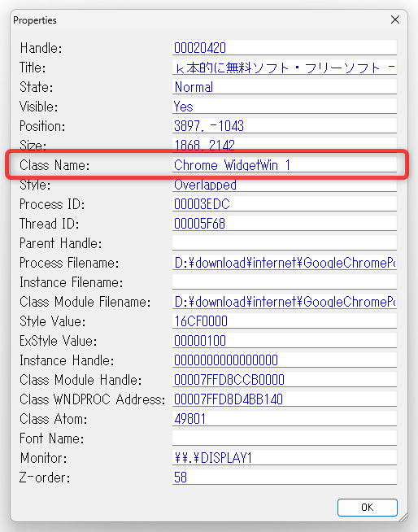Image resolution: width=418 pixels, height=532 pixels.
Task: Click the 'Class Name:' label
Action: click(54, 165)
